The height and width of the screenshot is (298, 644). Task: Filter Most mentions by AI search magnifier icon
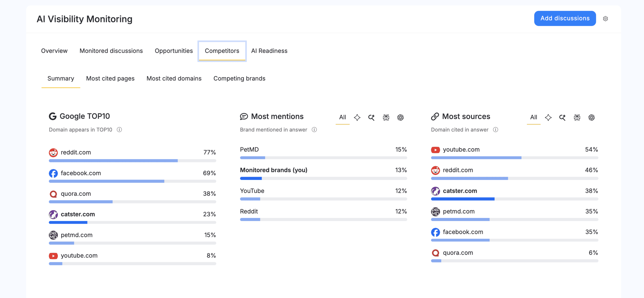click(372, 118)
